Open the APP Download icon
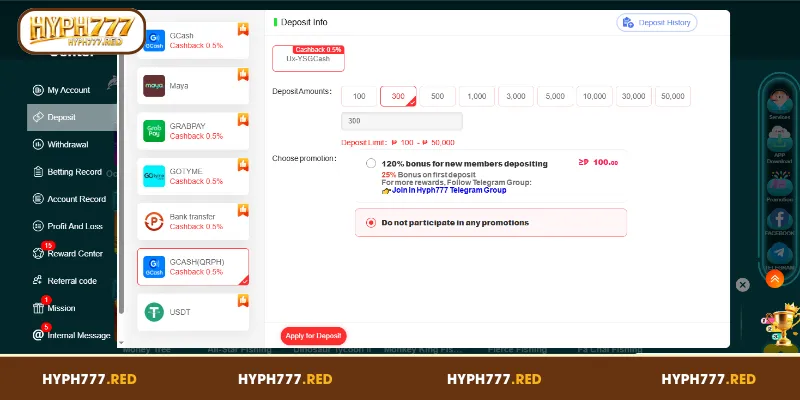This screenshot has width=800, height=400. tap(780, 141)
